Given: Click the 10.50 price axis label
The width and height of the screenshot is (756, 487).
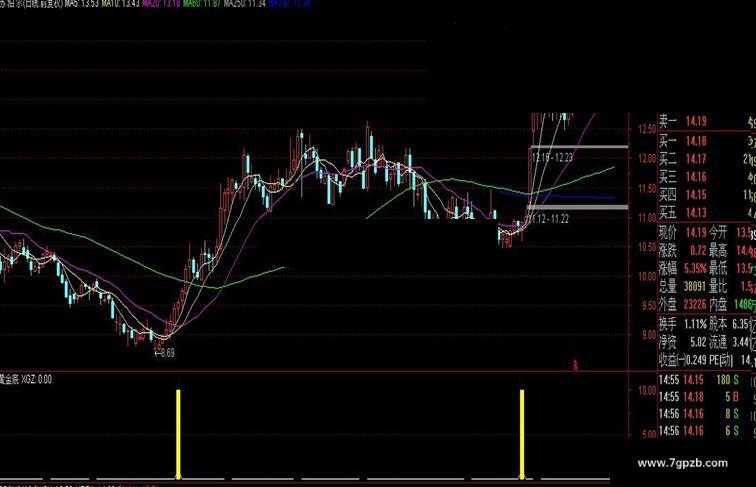Looking at the screenshot, I should tap(647, 247).
